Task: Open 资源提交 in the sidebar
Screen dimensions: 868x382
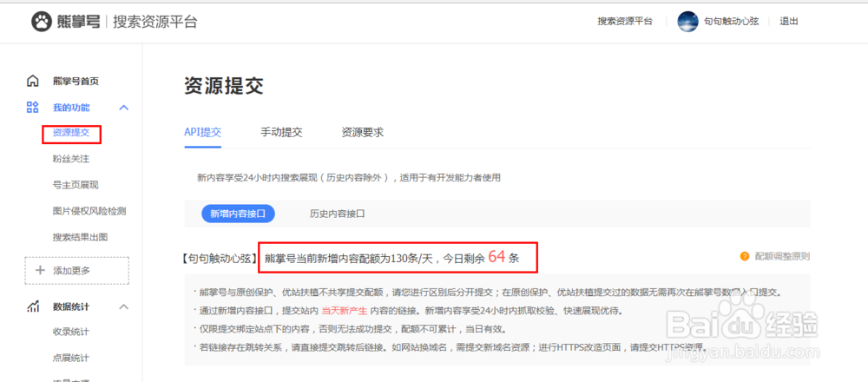Action: 71,133
